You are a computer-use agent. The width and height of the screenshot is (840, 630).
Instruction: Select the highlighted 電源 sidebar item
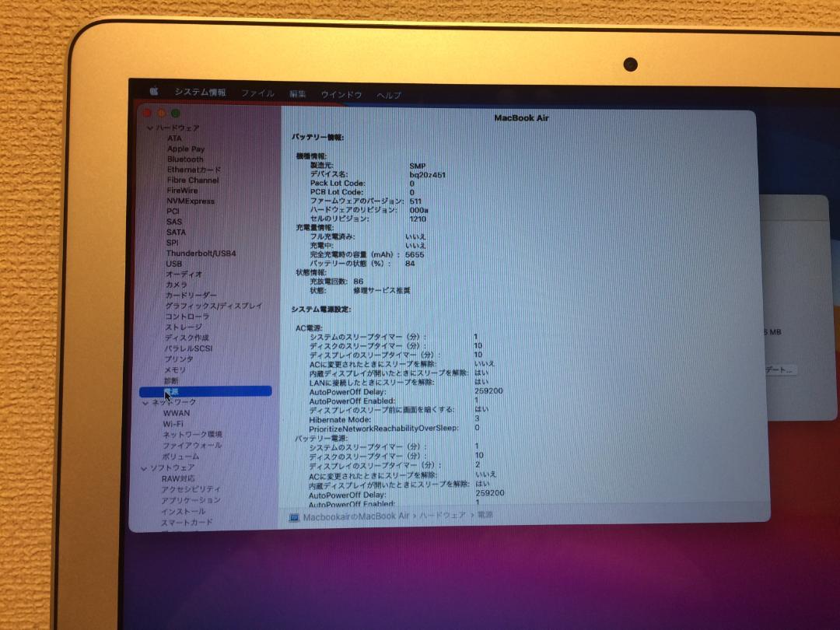[x=205, y=391]
